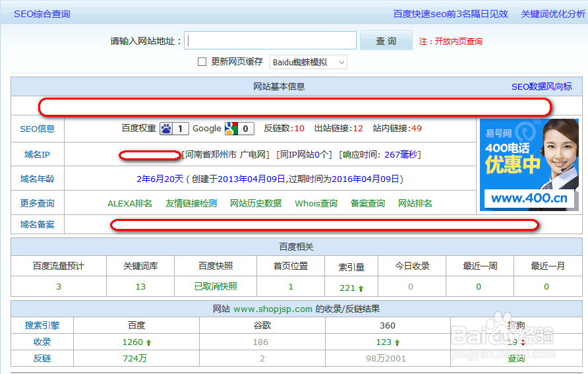
Task: Open the 友情链接检测 link
Action: pyautogui.click(x=191, y=203)
